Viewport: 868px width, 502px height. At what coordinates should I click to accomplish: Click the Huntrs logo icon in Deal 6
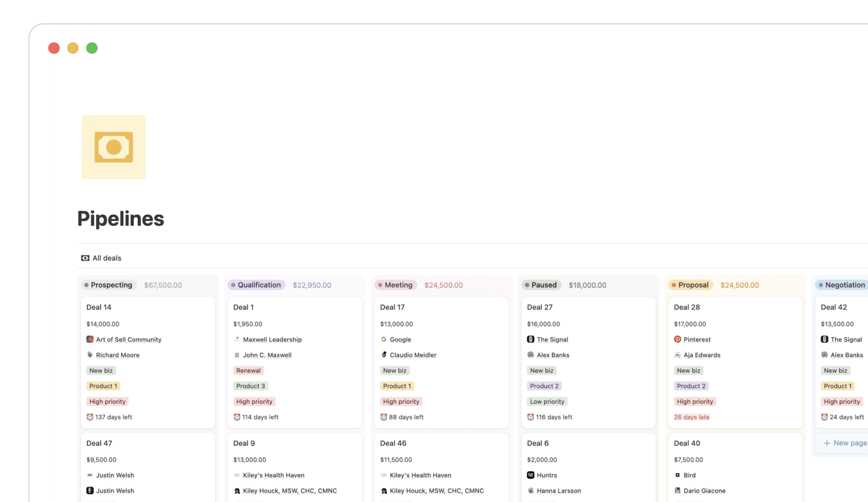click(x=530, y=475)
